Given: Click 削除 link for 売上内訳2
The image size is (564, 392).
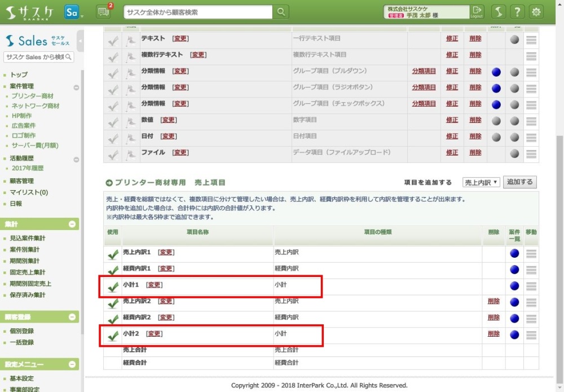Looking at the screenshot, I should pyautogui.click(x=493, y=301).
